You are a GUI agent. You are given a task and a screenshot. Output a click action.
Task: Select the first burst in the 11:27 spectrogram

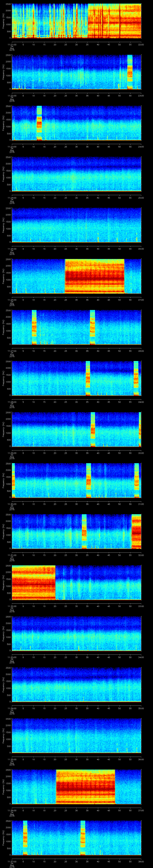click(x=34, y=327)
